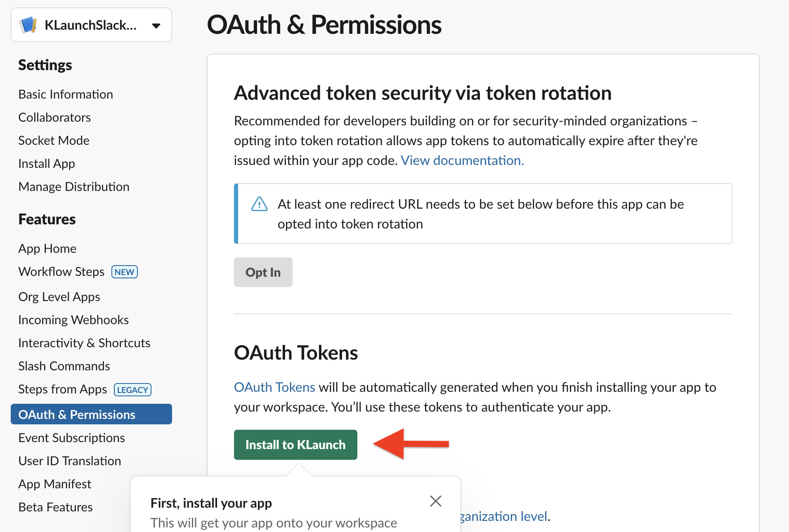Viewport: 789px width, 532px height.
Task: Select Incoming Webhooks in sidebar
Action: [x=73, y=320]
